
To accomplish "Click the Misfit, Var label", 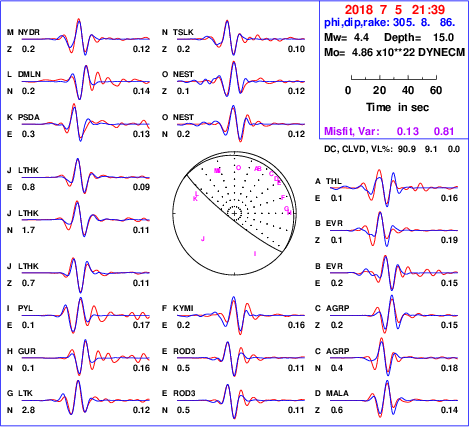I will pos(352,131).
